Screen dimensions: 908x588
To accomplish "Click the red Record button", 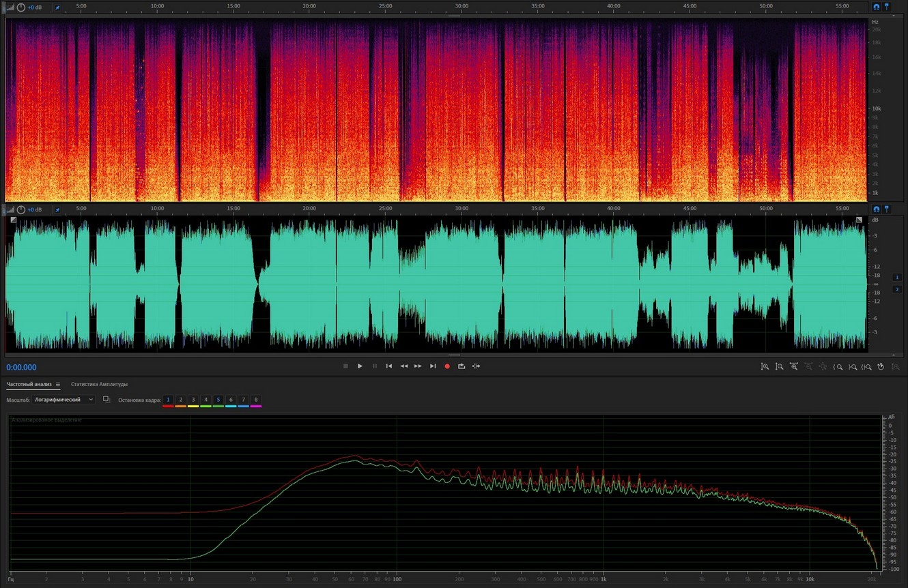I will (447, 366).
